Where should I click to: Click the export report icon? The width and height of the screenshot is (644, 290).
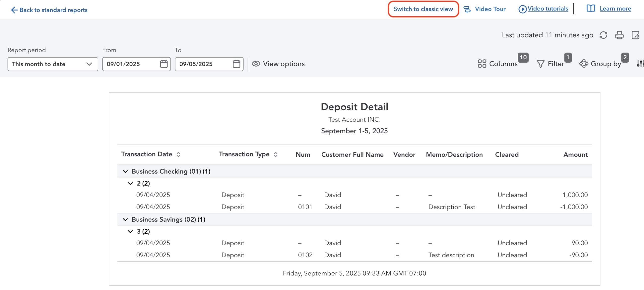pyautogui.click(x=635, y=35)
